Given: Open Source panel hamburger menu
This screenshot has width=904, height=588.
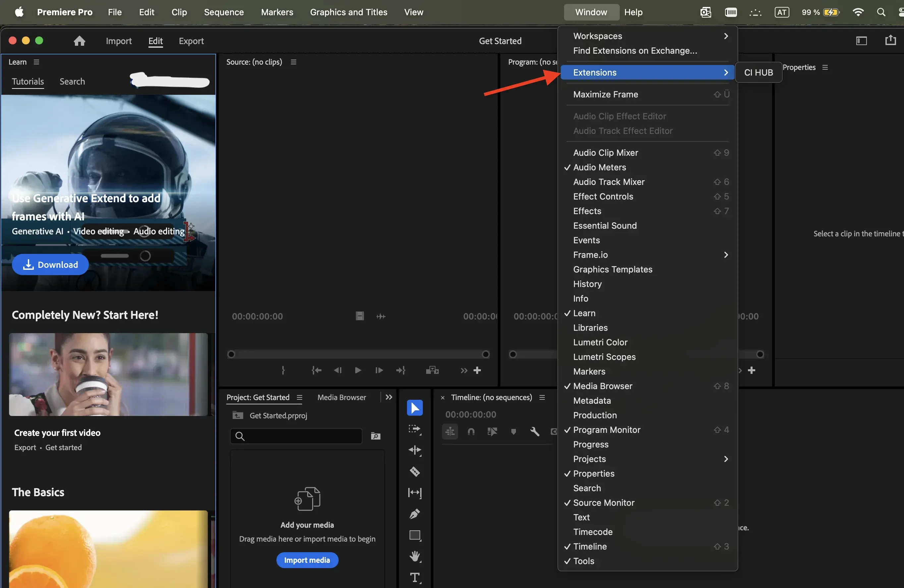Looking at the screenshot, I should point(293,62).
